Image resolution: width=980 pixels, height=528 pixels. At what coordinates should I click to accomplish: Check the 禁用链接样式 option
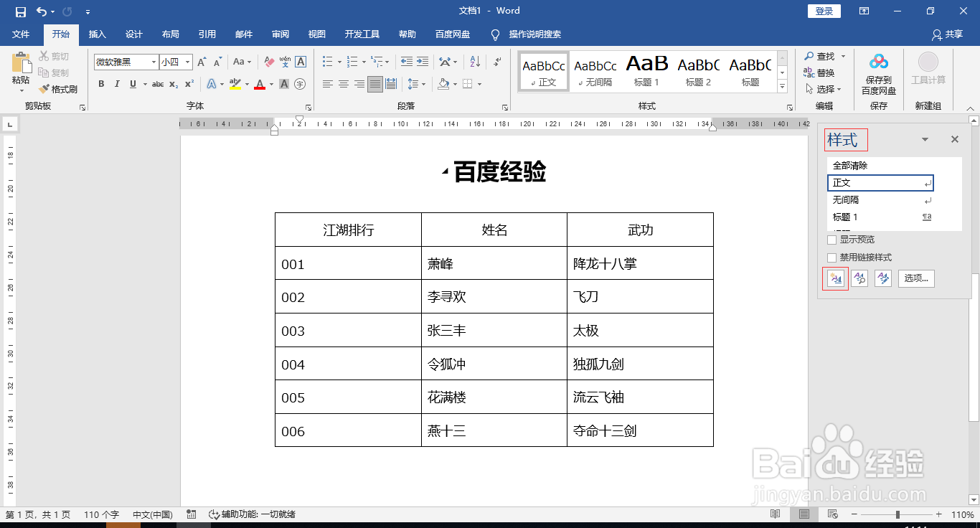tap(831, 257)
